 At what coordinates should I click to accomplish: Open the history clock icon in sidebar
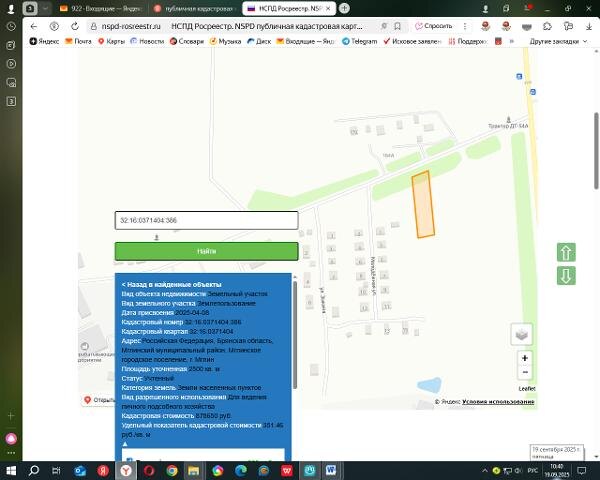(11, 26)
